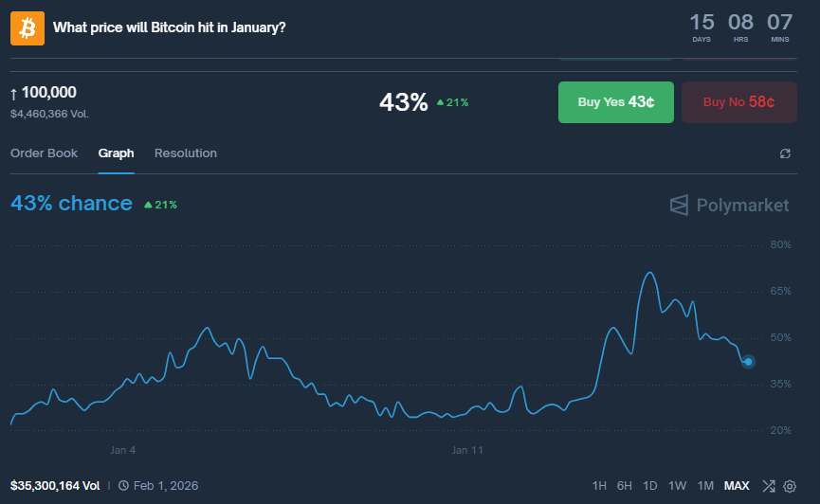Image resolution: width=820 pixels, height=504 pixels.
Task: Set chart range to 1D
Action: pyautogui.click(x=649, y=486)
